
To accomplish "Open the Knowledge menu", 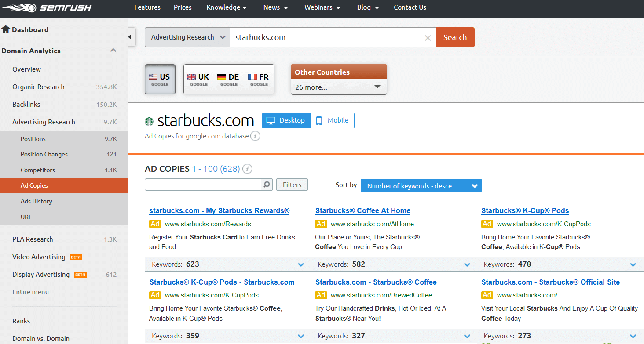I will 227,7.
